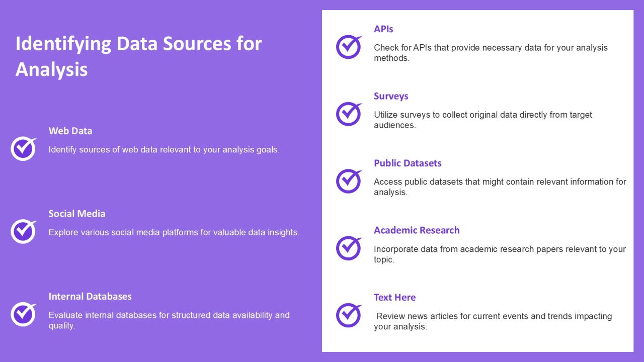Select the Social Media heading
Viewport: 644px width, 362px height.
[x=77, y=214]
